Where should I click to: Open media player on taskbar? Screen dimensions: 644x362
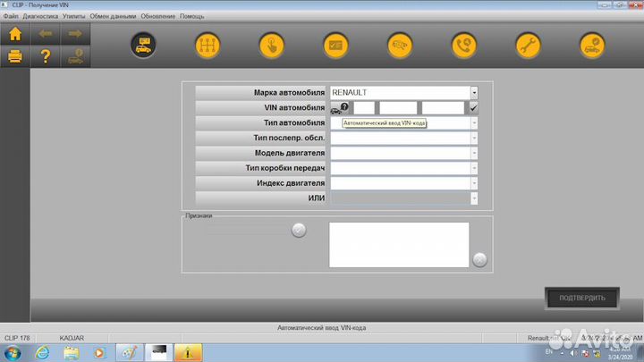(x=99, y=353)
